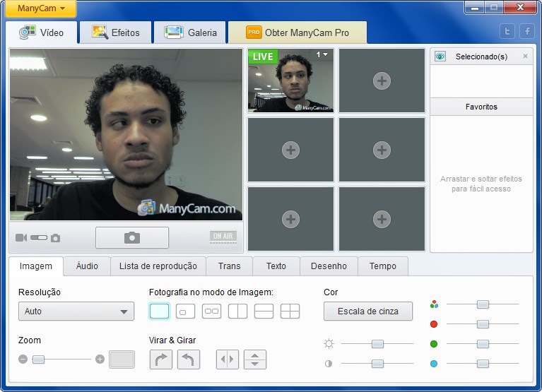The height and width of the screenshot is (392, 542).
Task: Toggle the Selecionado(s) eye visibility icon
Action: coord(440,57)
